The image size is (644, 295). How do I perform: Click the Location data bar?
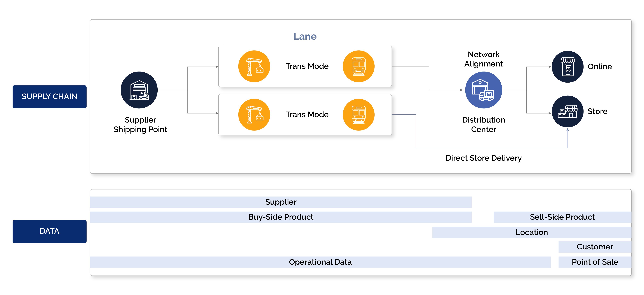tap(532, 232)
